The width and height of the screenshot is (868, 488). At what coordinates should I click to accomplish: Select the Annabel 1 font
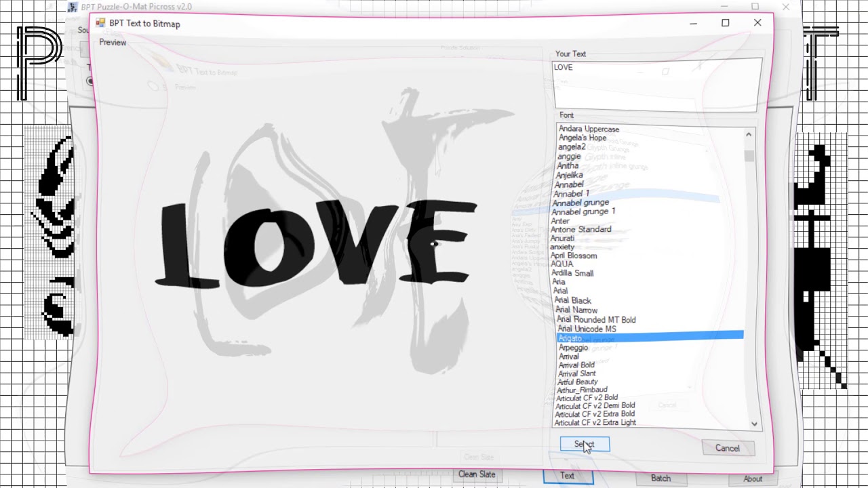(572, 194)
